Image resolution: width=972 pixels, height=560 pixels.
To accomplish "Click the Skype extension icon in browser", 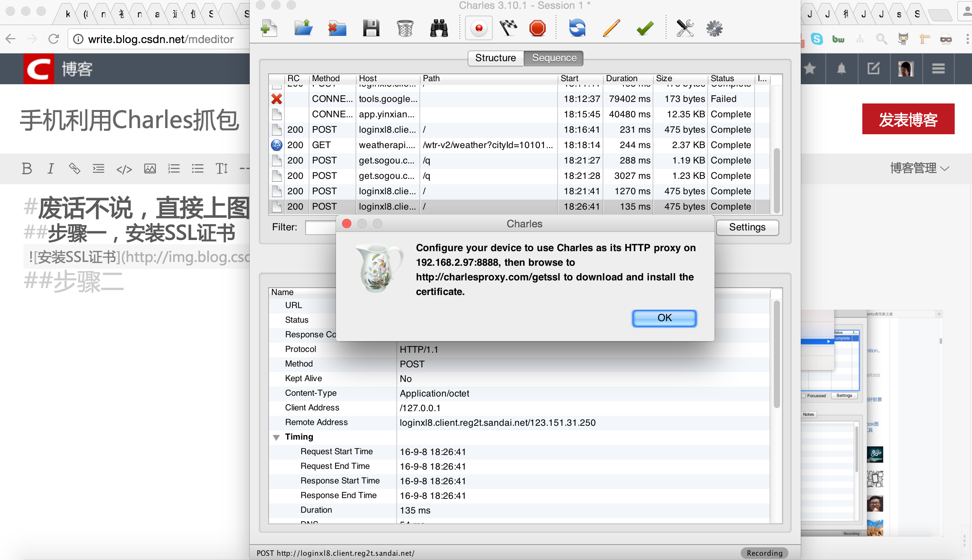I will pos(817,39).
